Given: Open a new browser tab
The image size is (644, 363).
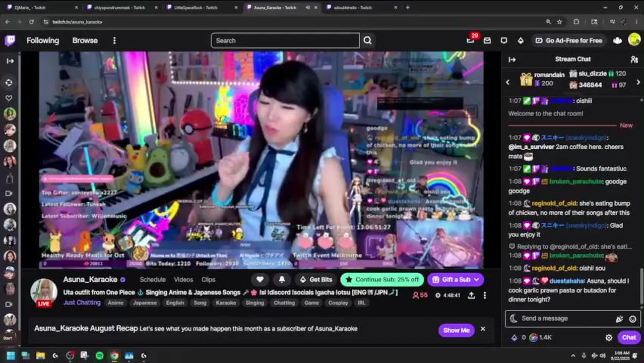Looking at the screenshot, I should (x=408, y=8).
